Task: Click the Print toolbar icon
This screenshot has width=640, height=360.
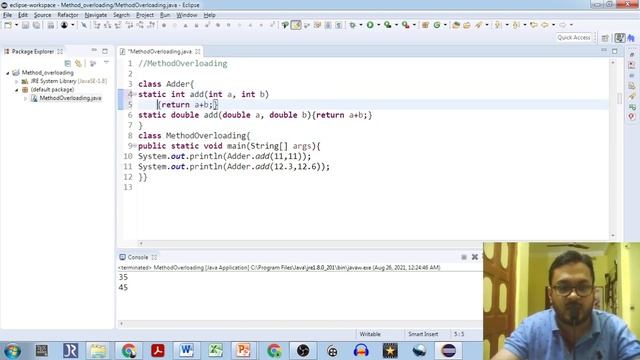Action: pos(51,25)
